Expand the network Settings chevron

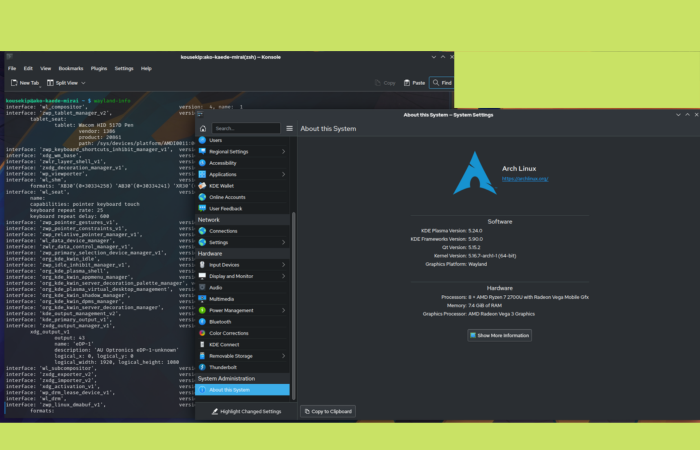click(283, 242)
